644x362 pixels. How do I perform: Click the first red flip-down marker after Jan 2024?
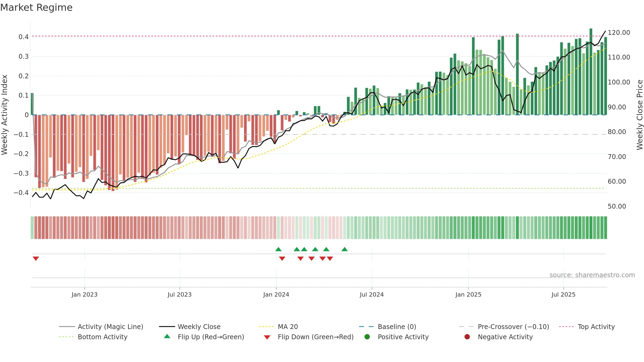pyautogui.click(x=282, y=258)
